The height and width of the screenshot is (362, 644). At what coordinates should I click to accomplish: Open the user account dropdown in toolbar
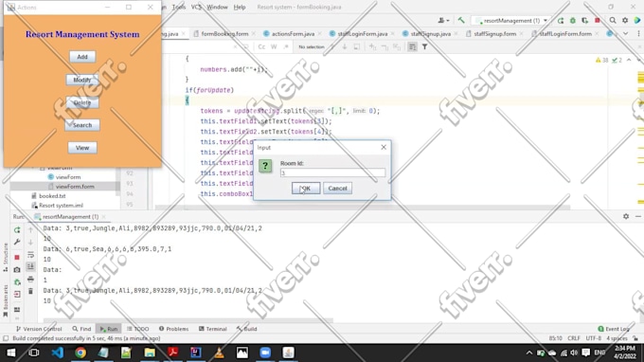click(x=443, y=20)
